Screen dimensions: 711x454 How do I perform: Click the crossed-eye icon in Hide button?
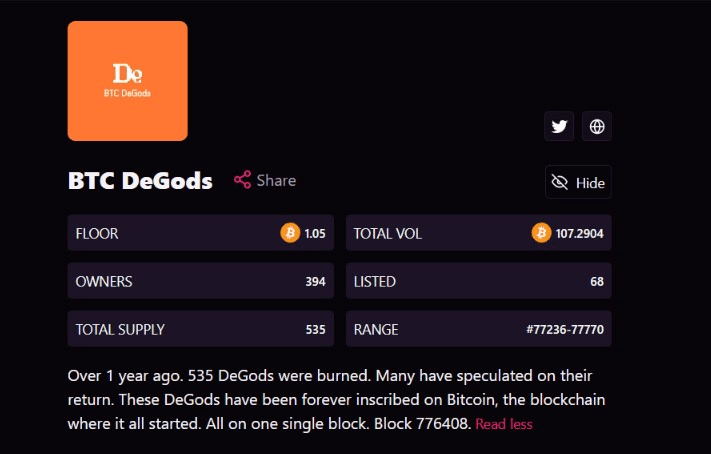(x=559, y=182)
